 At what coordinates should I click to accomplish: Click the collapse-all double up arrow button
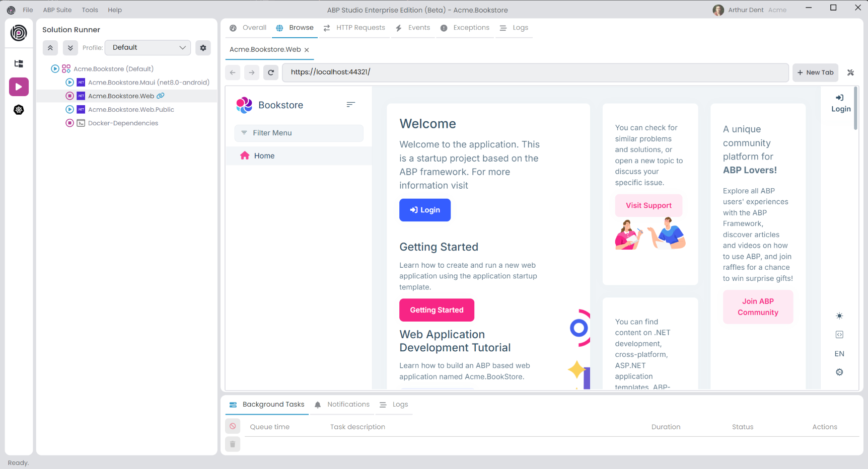point(50,48)
